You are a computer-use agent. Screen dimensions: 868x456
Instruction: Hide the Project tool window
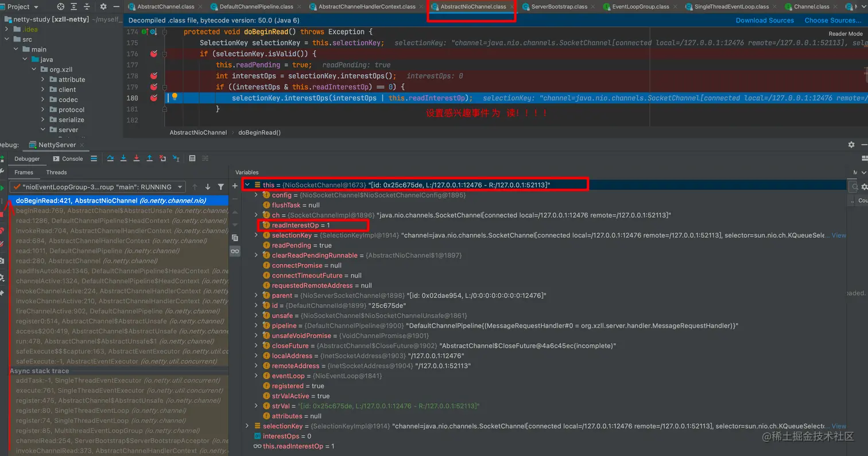pos(115,6)
